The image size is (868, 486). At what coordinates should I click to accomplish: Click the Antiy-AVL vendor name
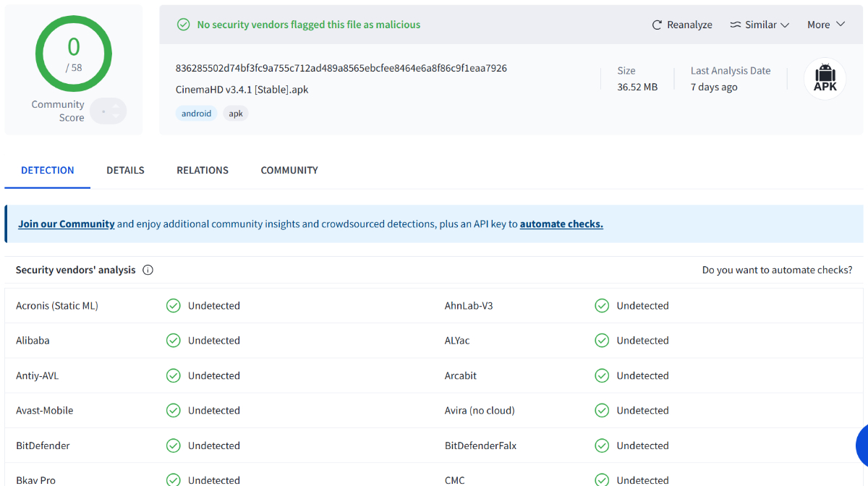point(38,375)
